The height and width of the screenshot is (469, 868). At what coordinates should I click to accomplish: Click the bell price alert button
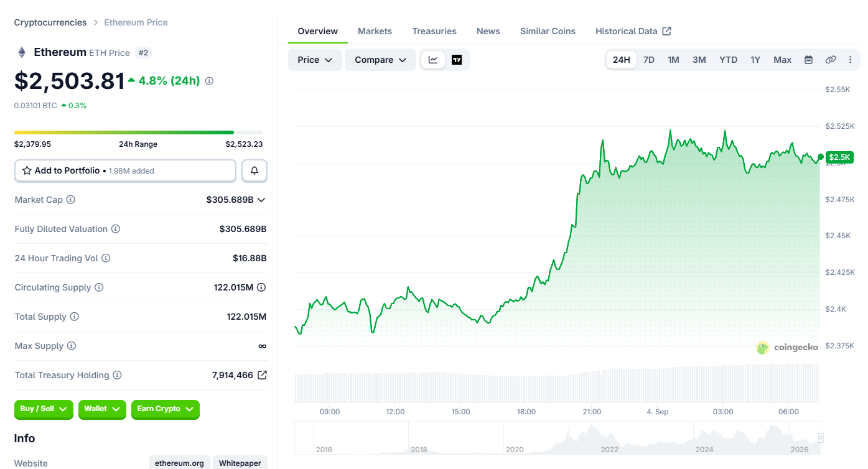tap(254, 170)
